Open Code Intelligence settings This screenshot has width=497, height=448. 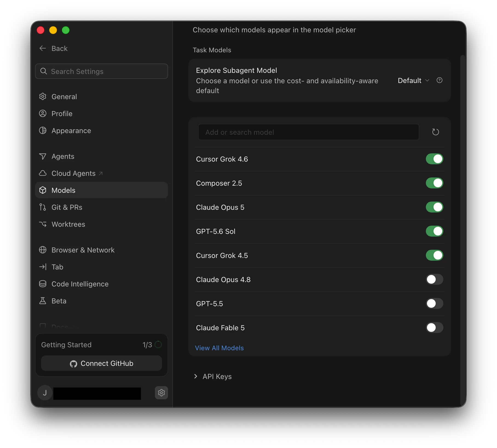[x=102, y=284]
